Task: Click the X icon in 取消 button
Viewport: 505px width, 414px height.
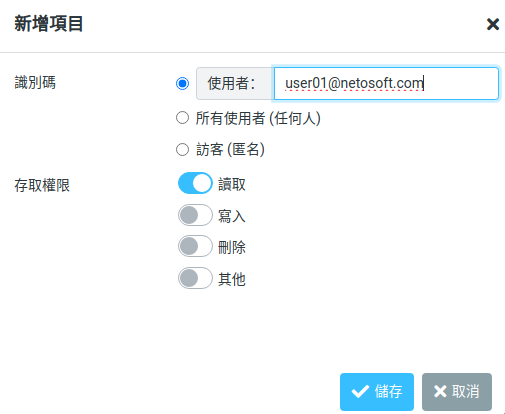Action: coord(440,391)
